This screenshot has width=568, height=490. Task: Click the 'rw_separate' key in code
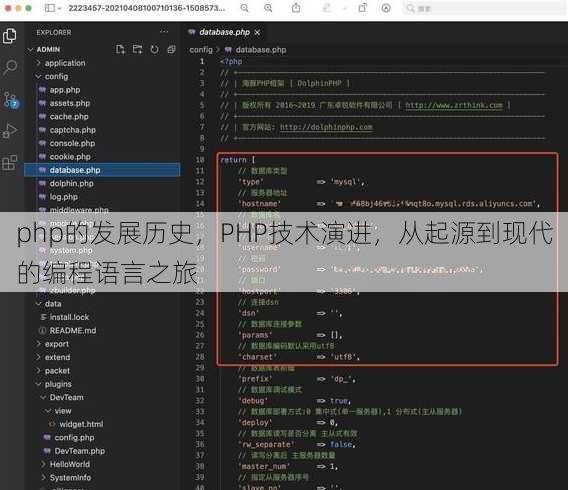coord(266,444)
